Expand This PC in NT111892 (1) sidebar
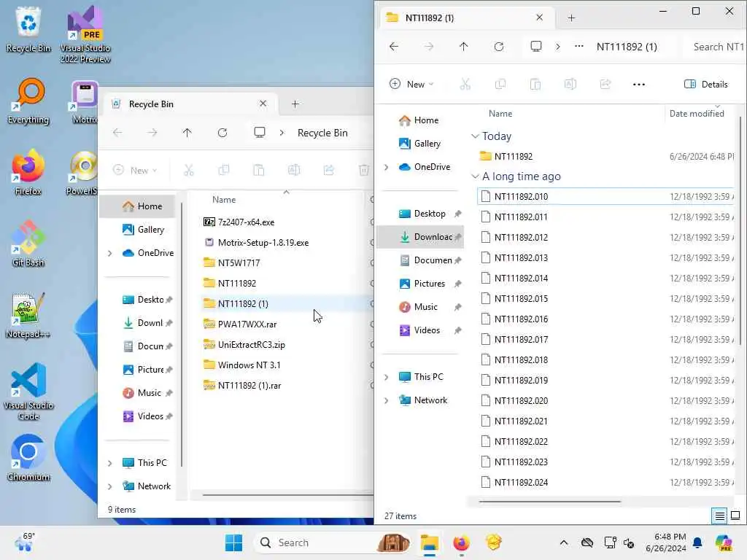This screenshot has height=560, width=747. 387,377
